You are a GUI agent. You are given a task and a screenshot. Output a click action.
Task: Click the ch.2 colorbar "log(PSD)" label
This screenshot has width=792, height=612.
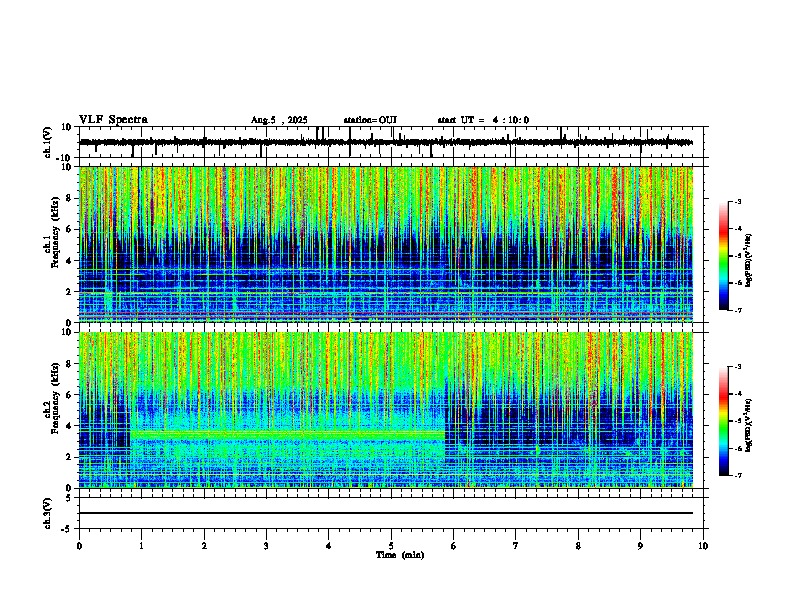point(748,425)
